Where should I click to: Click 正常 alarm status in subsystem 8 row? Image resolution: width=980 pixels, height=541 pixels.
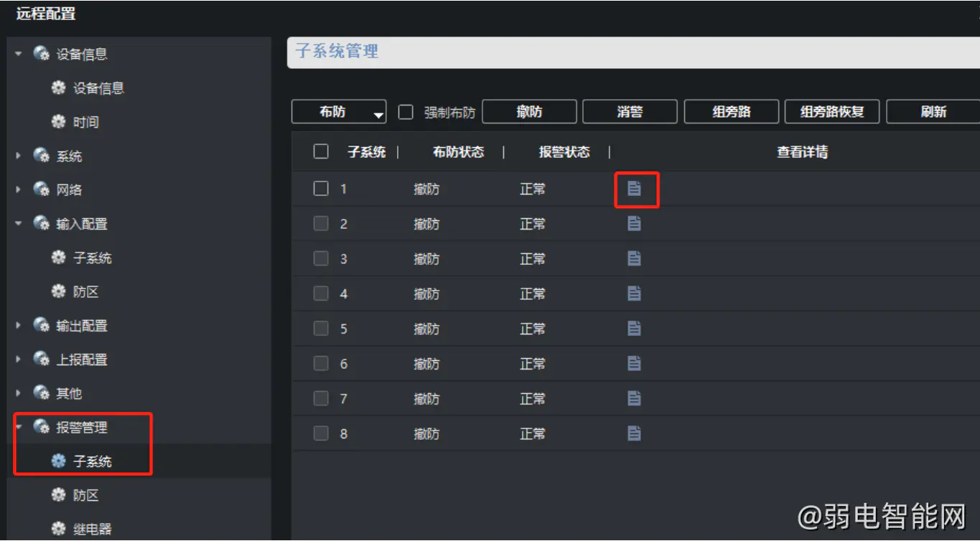pos(533,433)
